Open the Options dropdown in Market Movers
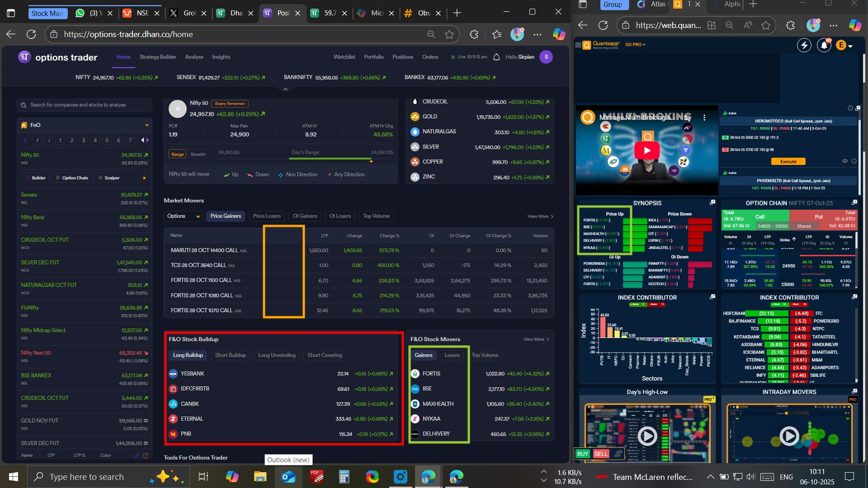The height and width of the screenshot is (488, 868). click(x=183, y=216)
